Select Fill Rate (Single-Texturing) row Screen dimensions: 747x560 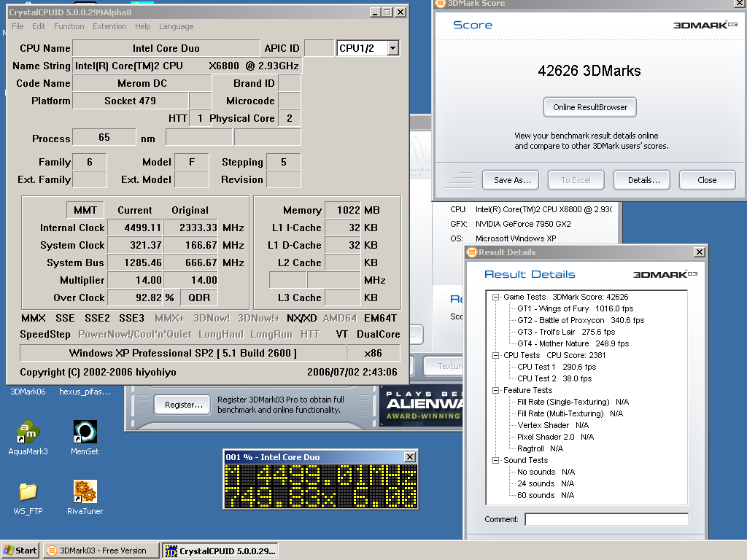click(x=573, y=402)
